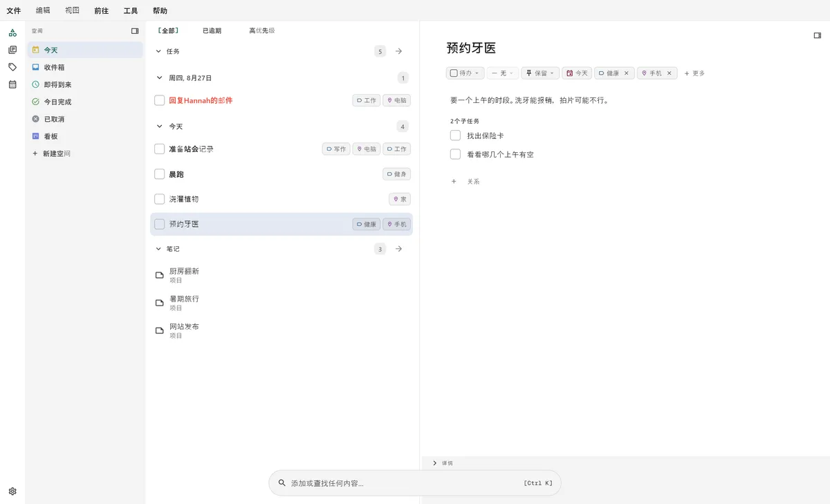Open the 文件 menu

[14, 11]
